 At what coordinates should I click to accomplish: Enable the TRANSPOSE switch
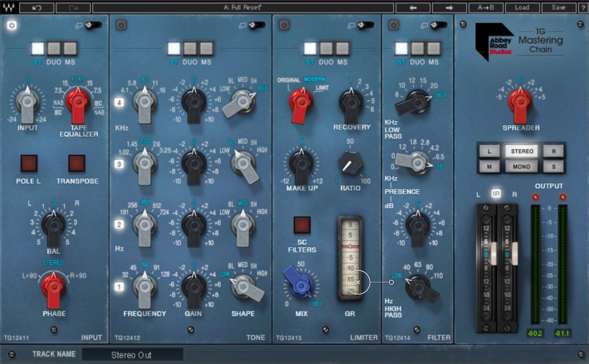point(77,163)
